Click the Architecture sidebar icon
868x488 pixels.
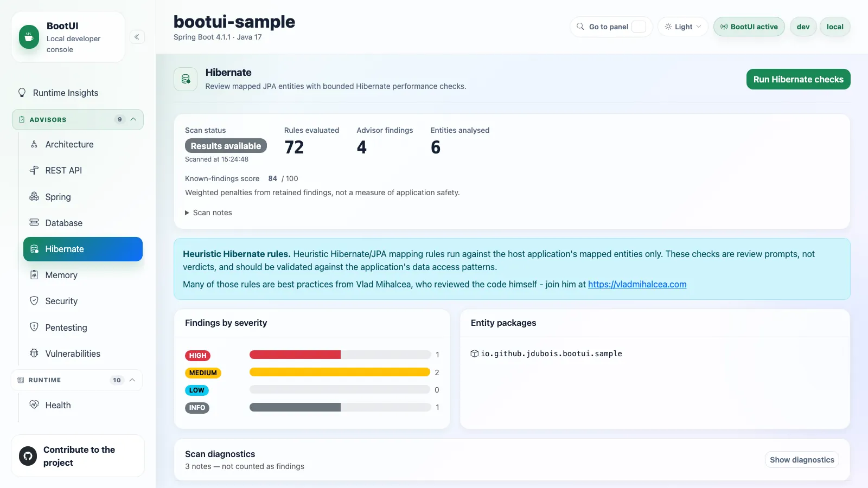[34, 144]
